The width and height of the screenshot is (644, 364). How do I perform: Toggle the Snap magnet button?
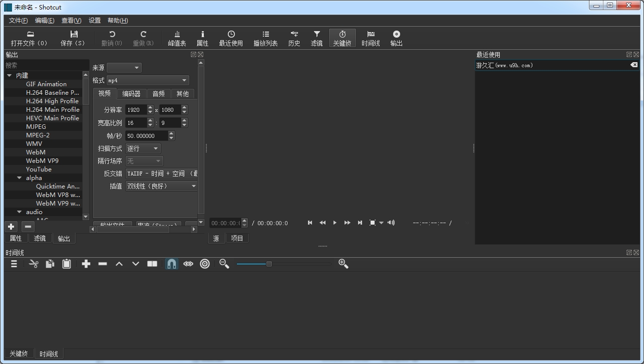click(171, 264)
